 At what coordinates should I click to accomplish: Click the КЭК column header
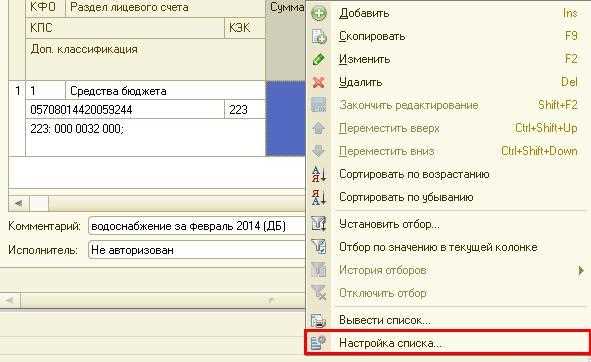245,28
